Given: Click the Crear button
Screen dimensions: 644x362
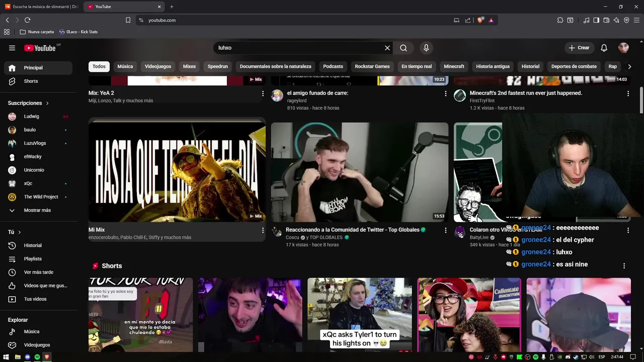Looking at the screenshot, I should pos(579,48).
